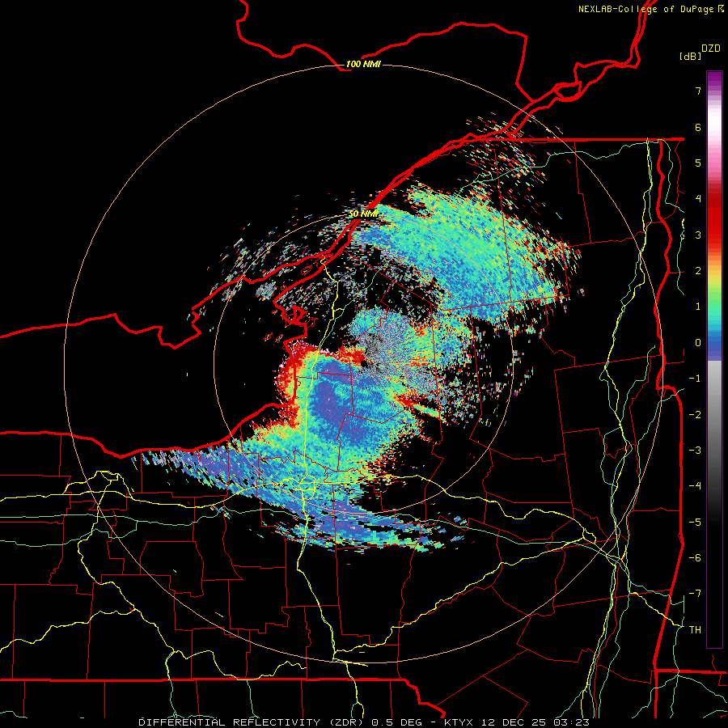
Task: Click the 0 value on the color scale
Action: point(698,343)
